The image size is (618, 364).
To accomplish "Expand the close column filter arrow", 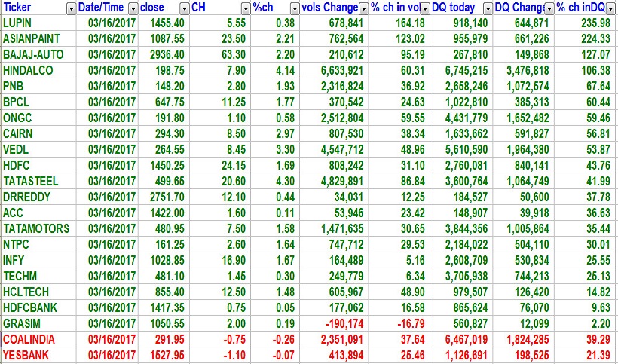I will (x=183, y=8).
